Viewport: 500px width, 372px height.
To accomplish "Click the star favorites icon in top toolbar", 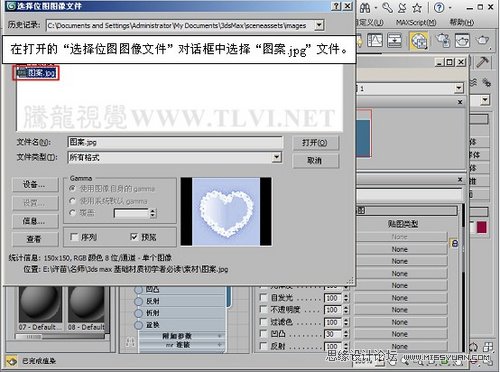I will tap(417, 8).
